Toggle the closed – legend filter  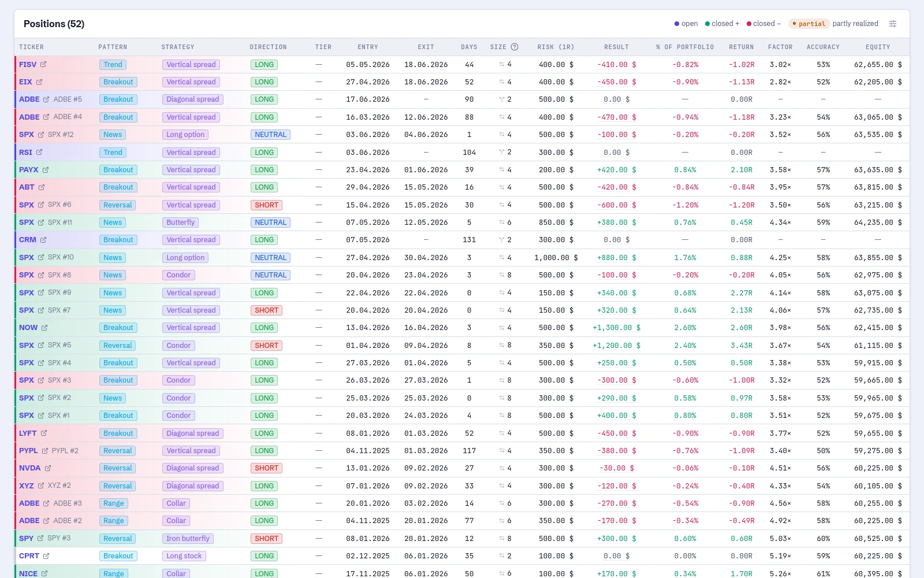pos(763,24)
